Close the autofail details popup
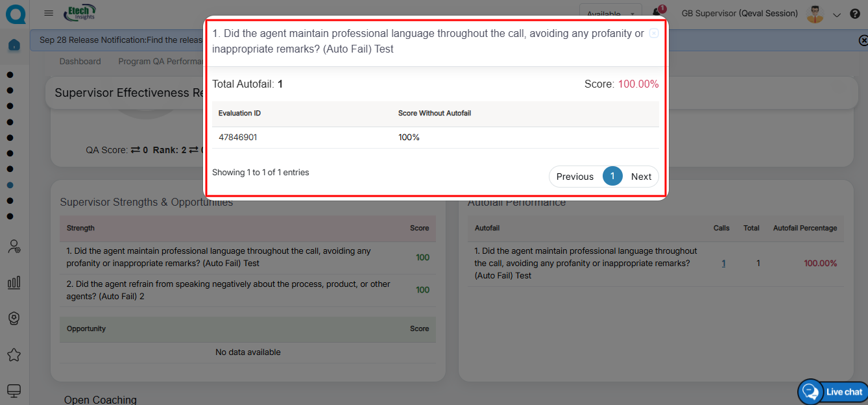Image resolution: width=868 pixels, height=405 pixels. tap(654, 34)
